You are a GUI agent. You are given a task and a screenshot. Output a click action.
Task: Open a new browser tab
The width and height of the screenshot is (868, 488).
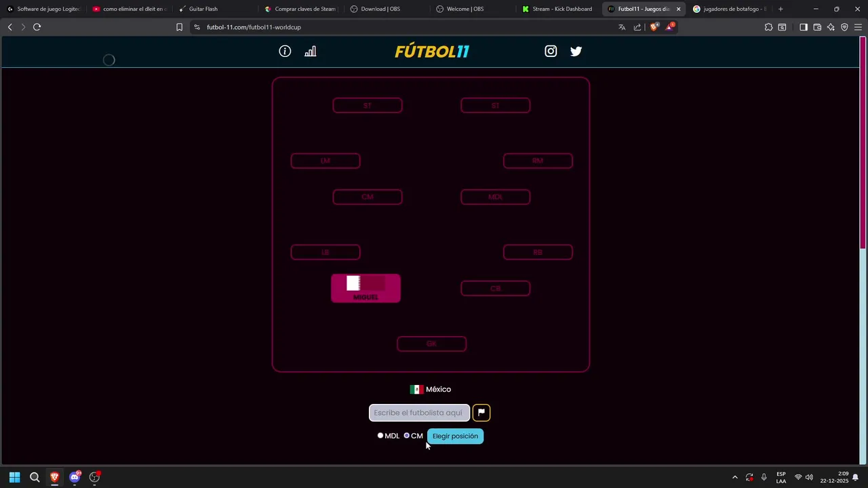tap(781, 9)
